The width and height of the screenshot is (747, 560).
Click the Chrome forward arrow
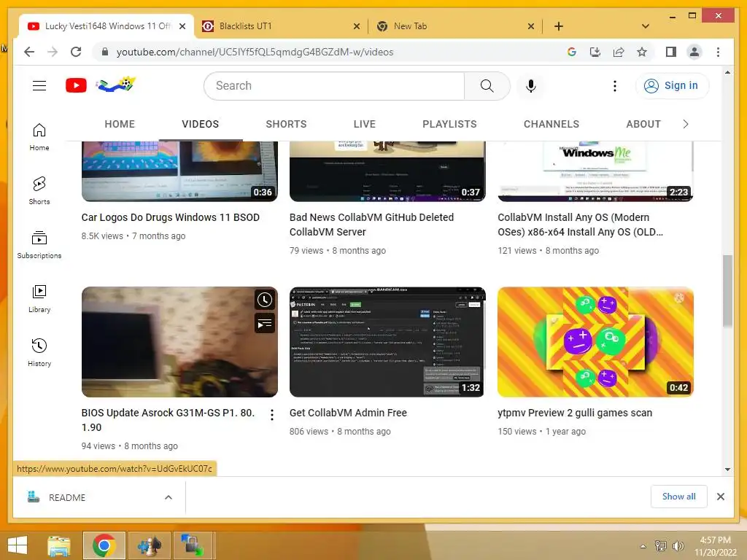pyautogui.click(x=53, y=52)
